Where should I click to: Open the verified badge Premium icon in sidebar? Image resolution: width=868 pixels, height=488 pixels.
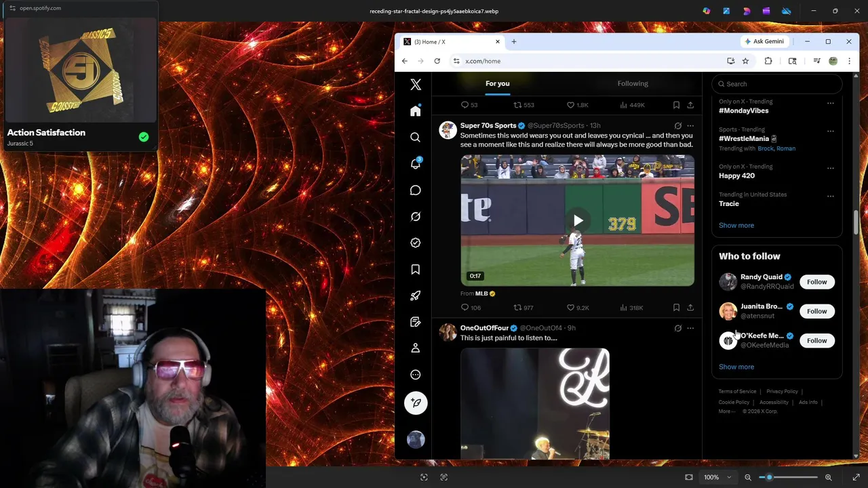416,243
